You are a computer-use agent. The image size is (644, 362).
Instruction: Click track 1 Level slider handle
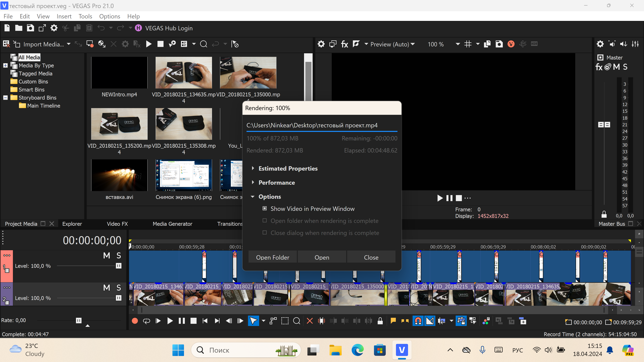119,266
